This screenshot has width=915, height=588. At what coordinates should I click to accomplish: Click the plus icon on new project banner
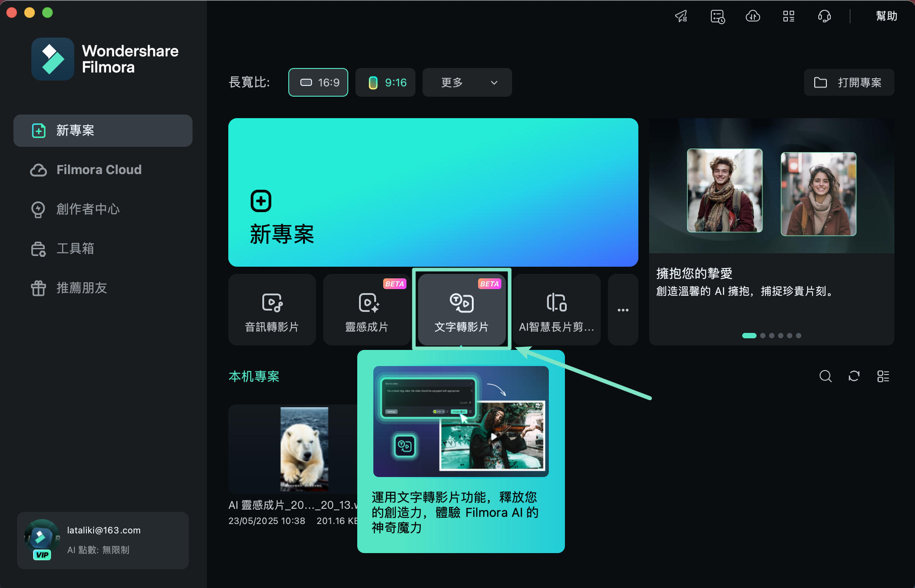pos(261,201)
